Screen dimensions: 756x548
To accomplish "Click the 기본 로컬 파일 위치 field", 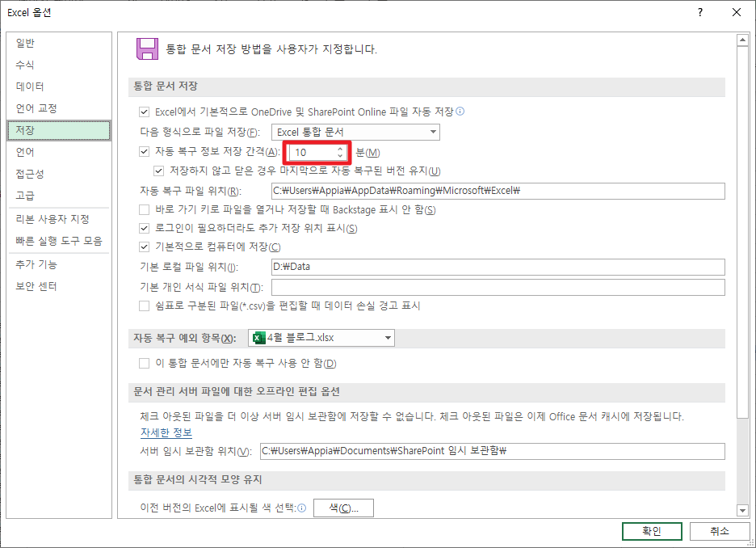I will [498, 267].
